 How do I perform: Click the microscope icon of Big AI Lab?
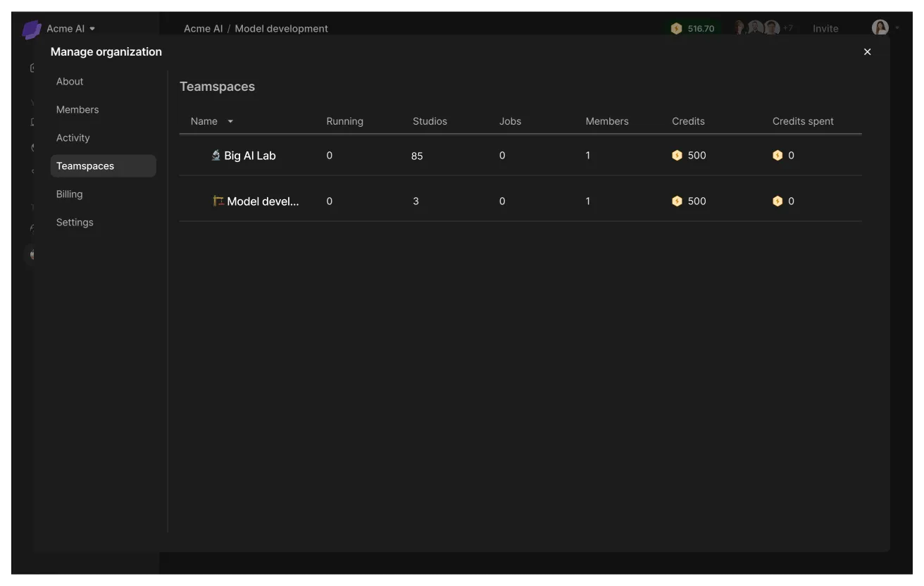coord(216,156)
